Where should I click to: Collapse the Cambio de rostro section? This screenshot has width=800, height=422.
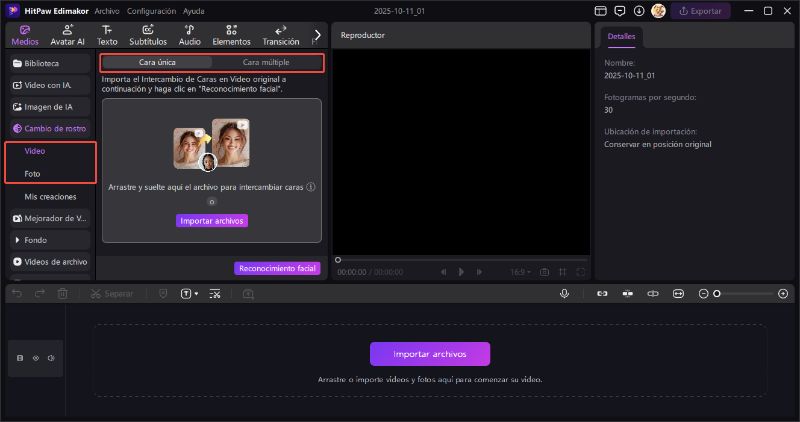50,129
